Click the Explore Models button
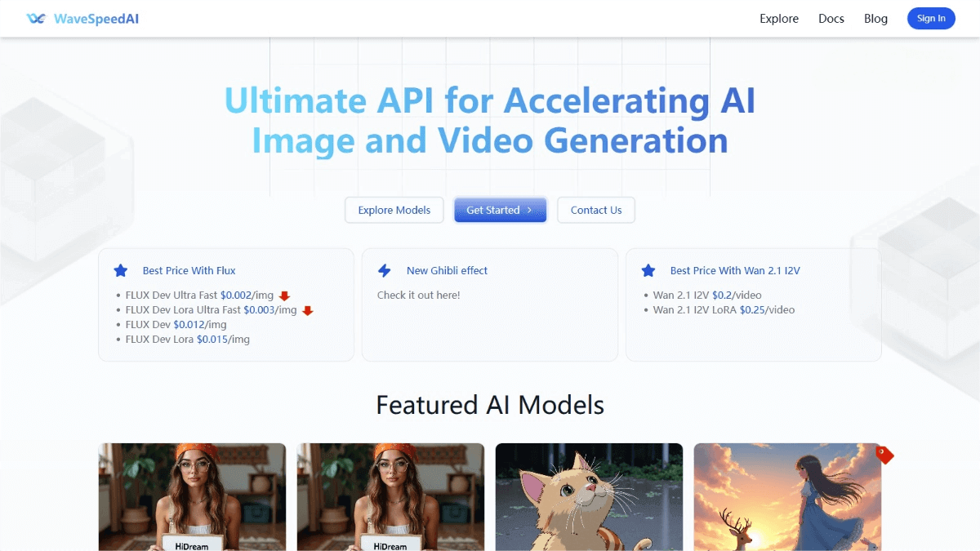Screen dimensions: 980x551 point(394,210)
